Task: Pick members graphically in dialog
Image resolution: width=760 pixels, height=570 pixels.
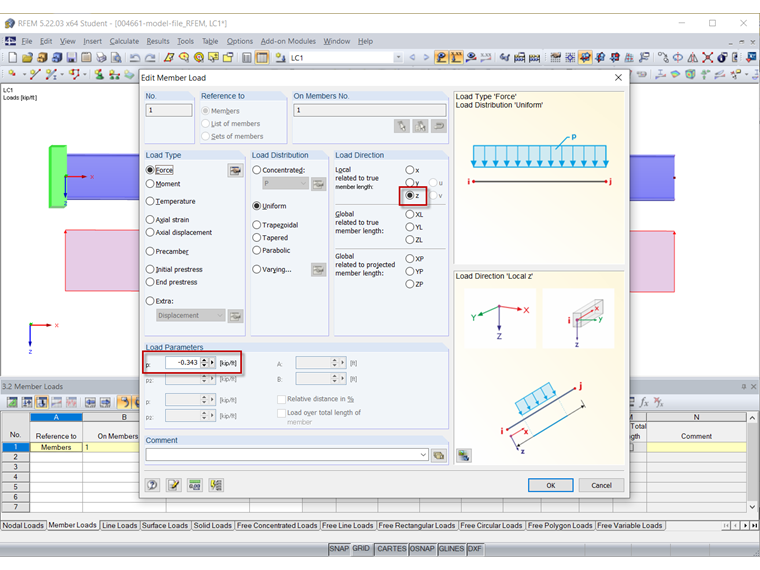Action: (x=402, y=127)
